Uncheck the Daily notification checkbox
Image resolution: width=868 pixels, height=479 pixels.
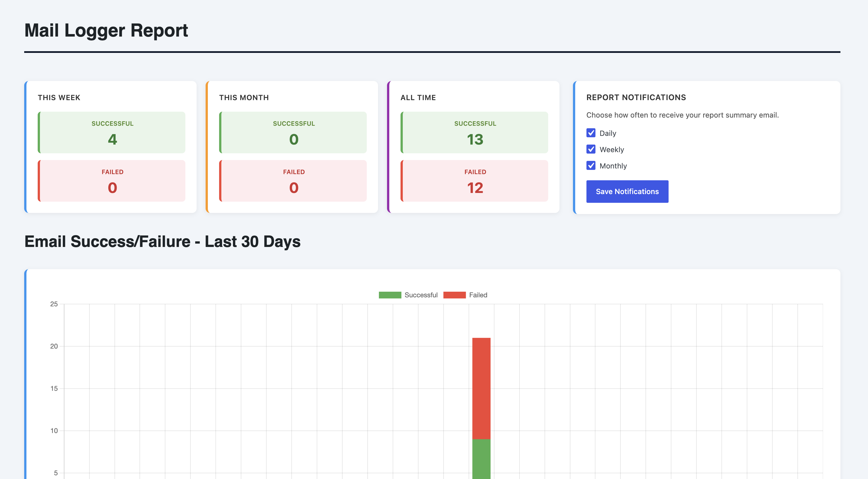pos(591,133)
